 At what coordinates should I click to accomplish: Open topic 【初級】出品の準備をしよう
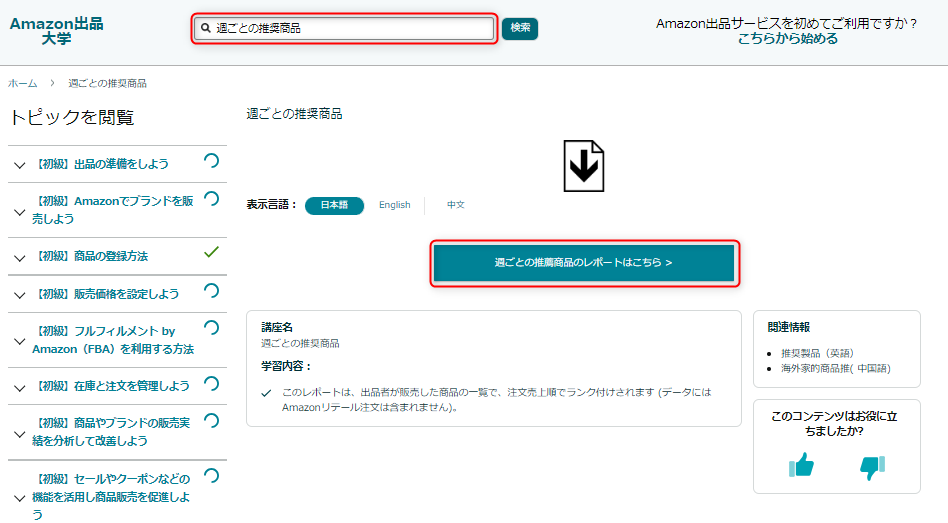click(x=100, y=164)
